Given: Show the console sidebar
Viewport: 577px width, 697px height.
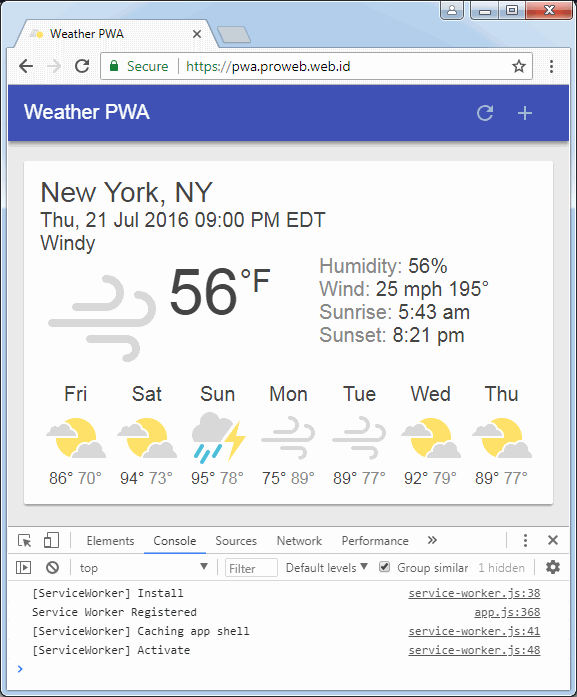Looking at the screenshot, I should click(x=24, y=568).
